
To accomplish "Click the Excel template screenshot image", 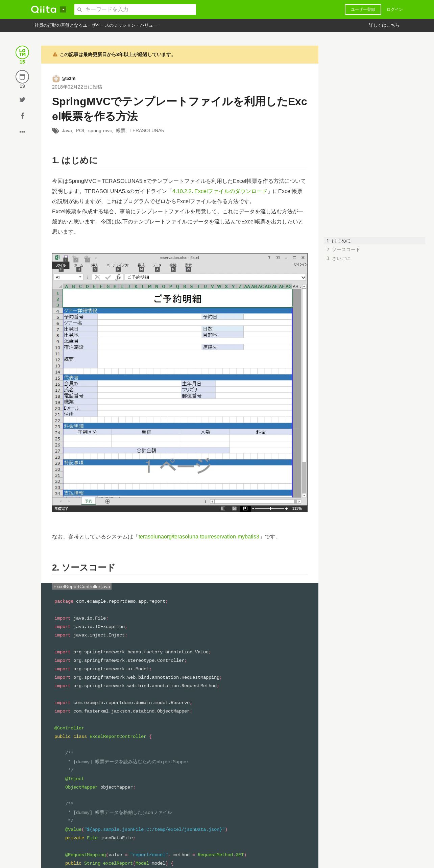I will click(x=180, y=383).
